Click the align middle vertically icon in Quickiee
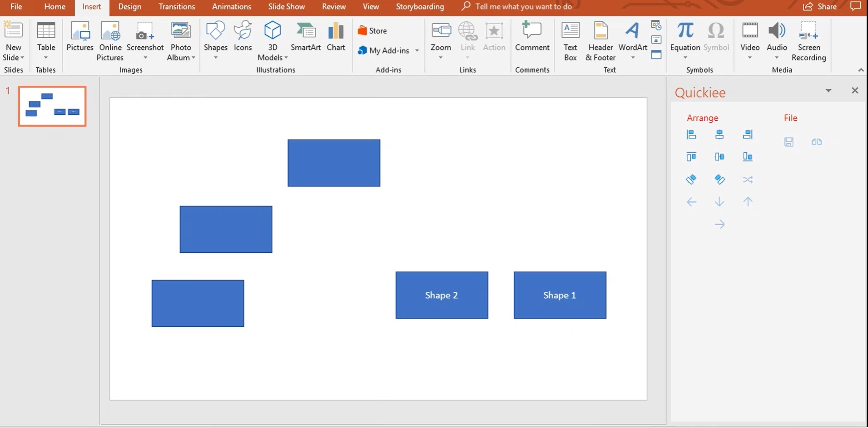This screenshot has width=868, height=428. tap(719, 157)
